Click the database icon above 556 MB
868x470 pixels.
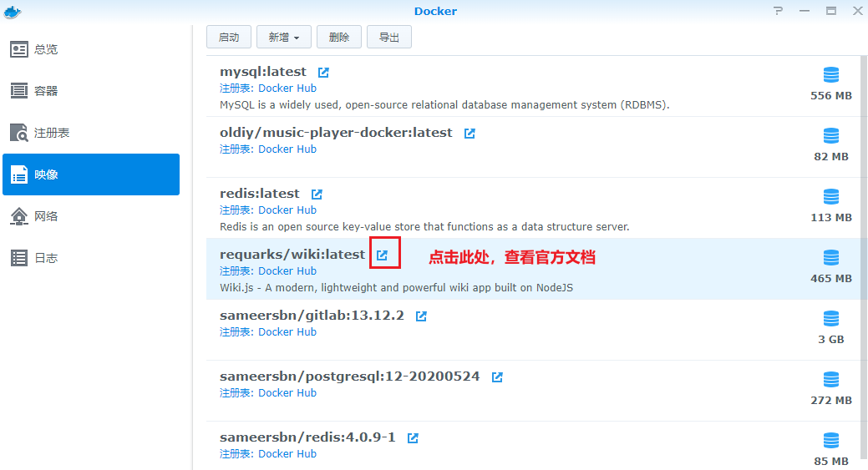pos(831,74)
